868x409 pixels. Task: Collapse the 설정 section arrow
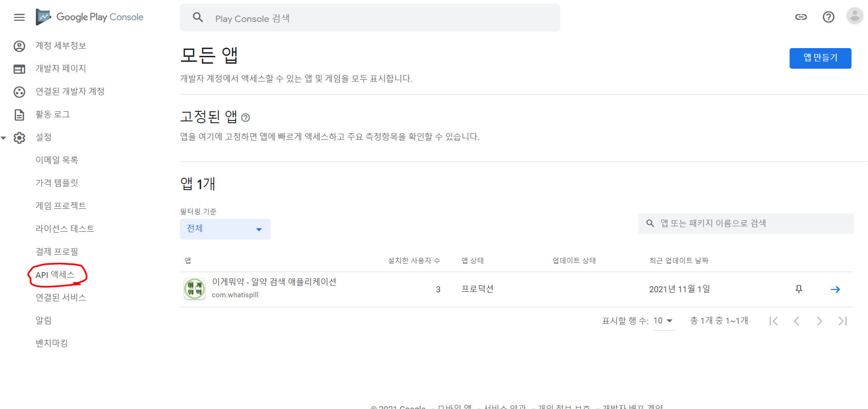[4, 137]
